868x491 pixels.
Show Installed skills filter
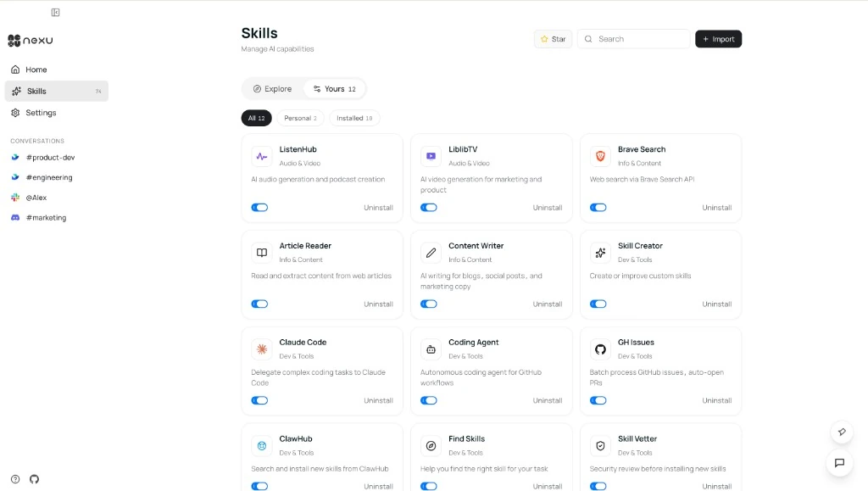[x=354, y=119]
